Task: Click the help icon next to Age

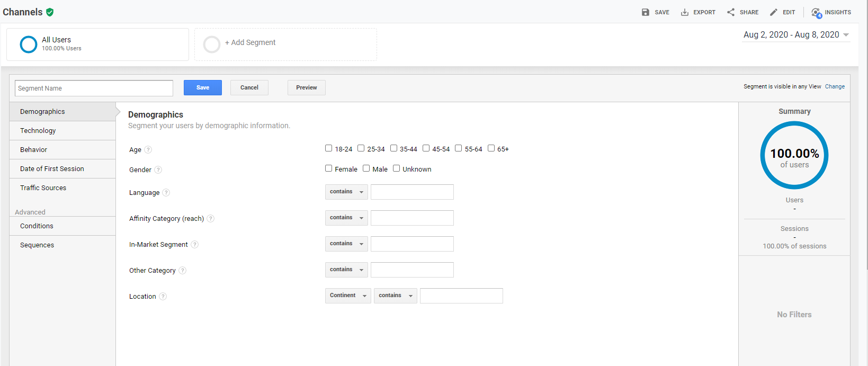Action: (148, 150)
